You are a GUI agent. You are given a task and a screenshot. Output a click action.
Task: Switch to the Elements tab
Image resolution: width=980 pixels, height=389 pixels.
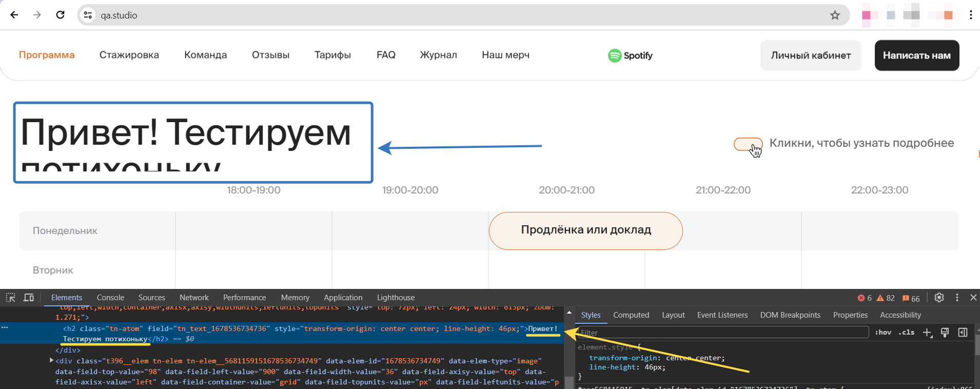(67, 298)
